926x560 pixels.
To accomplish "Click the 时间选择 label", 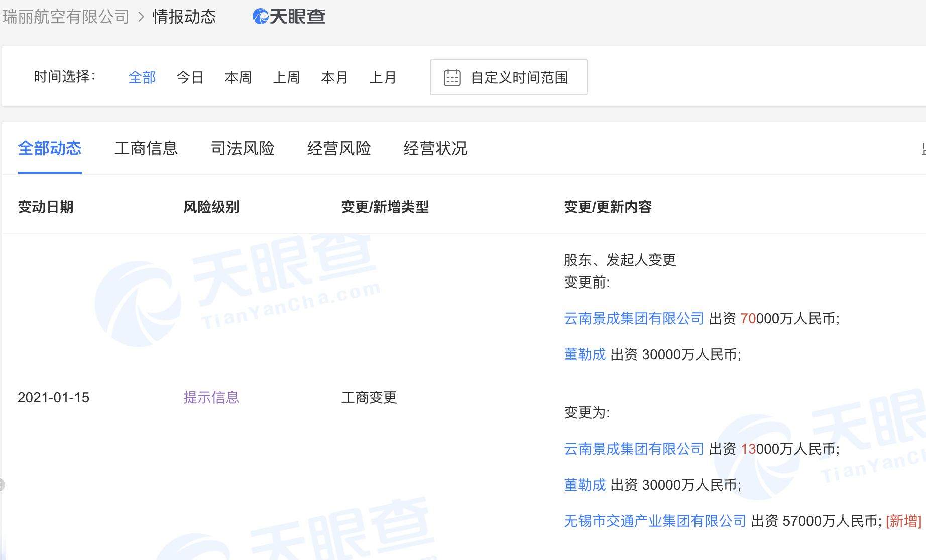I will (64, 77).
